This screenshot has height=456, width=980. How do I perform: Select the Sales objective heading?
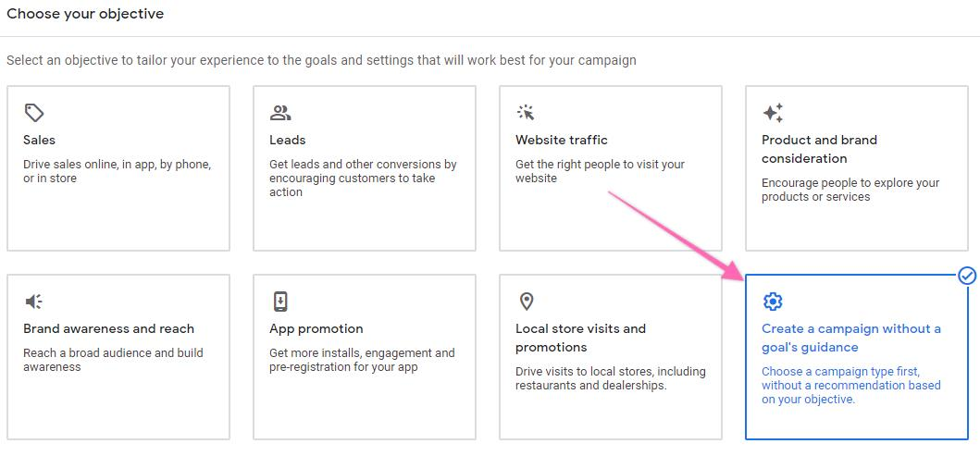pyautogui.click(x=40, y=141)
